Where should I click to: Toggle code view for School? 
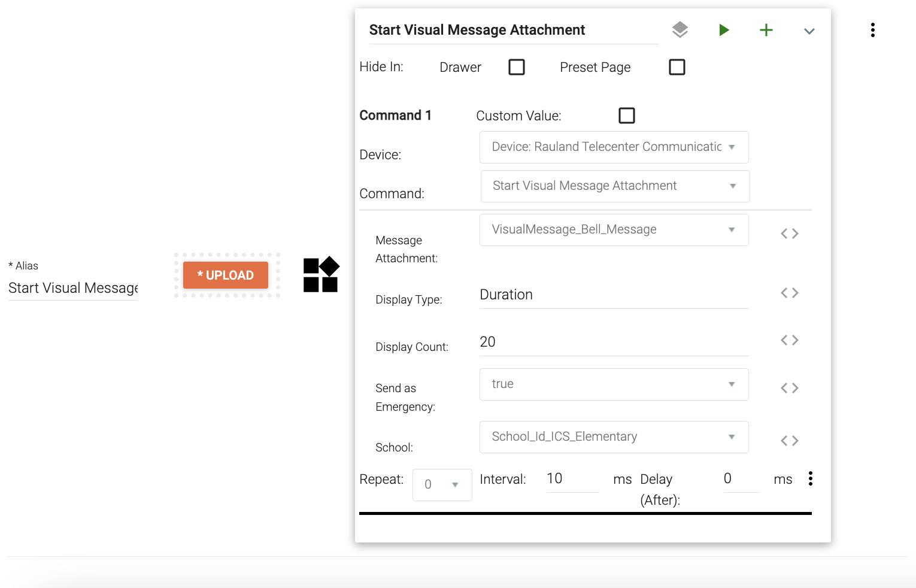pyautogui.click(x=790, y=441)
